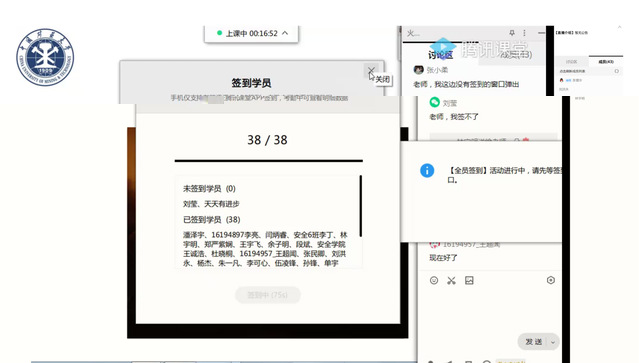Click the 38 / 38 sign-in count
The image size is (639, 363).
267,140
